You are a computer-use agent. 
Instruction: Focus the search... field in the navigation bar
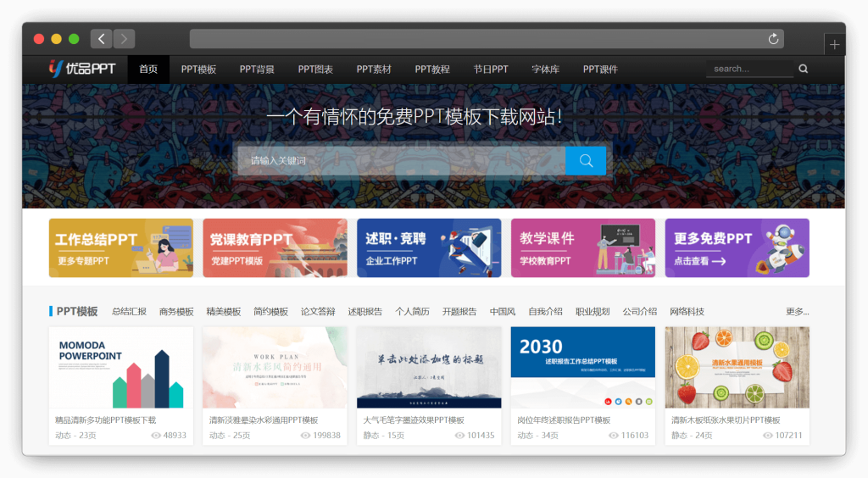point(750,69)
